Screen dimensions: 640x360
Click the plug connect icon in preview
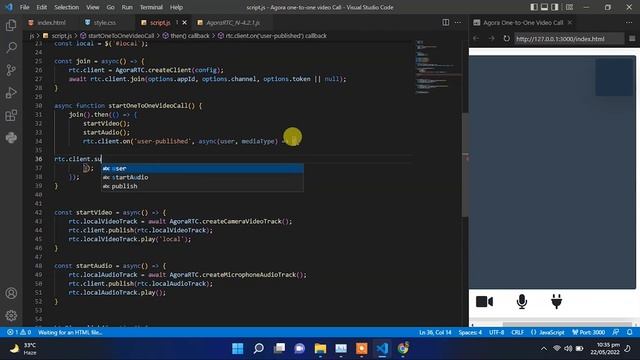556,301
